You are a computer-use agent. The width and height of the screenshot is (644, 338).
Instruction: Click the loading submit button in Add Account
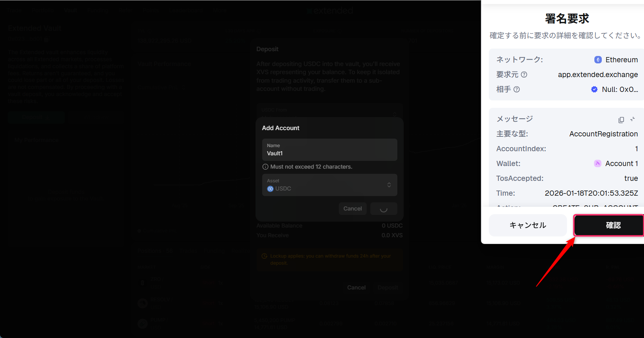tap(384, 209)
